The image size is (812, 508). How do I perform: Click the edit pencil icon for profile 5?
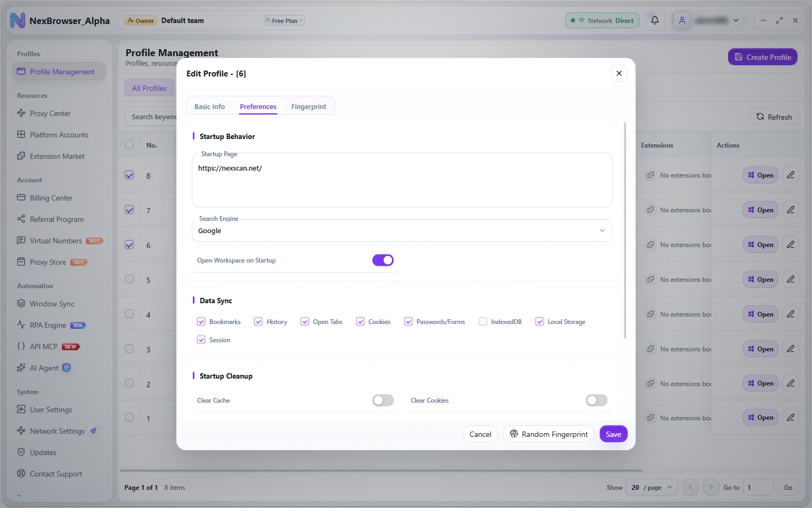(791, 279)
